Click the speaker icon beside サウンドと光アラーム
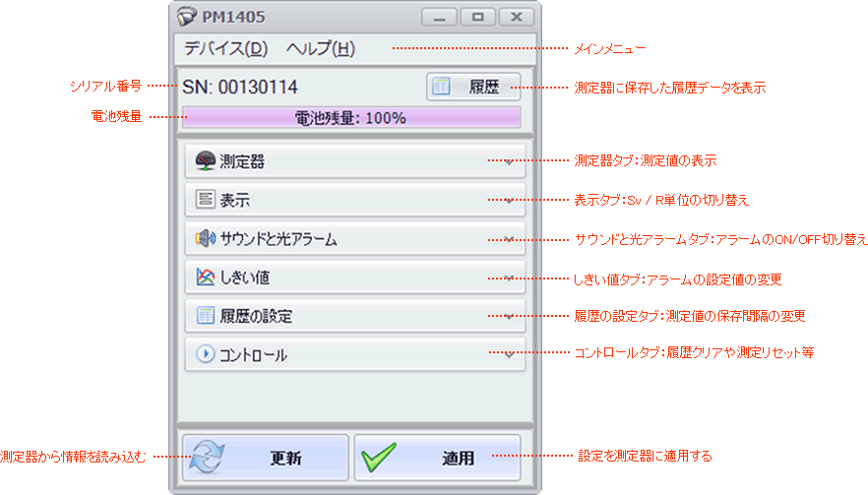The width and height of the screenshot is (868, 495). pos(206,238)
